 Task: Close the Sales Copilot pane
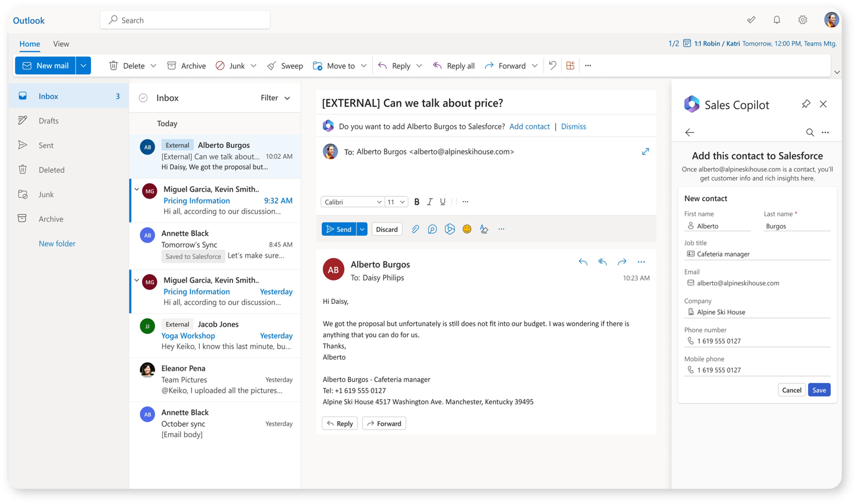click(x=823, y=104)
